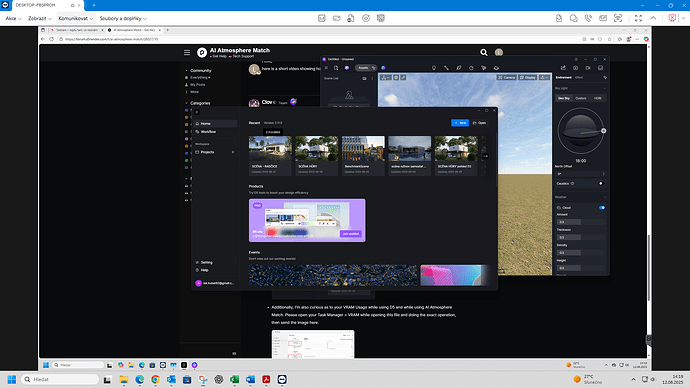Image resolution: width=690 pixels, height=388 pixels.
Task: Click the light bulb tool in D5 toolbar
Action: click(x=433, y=68)
